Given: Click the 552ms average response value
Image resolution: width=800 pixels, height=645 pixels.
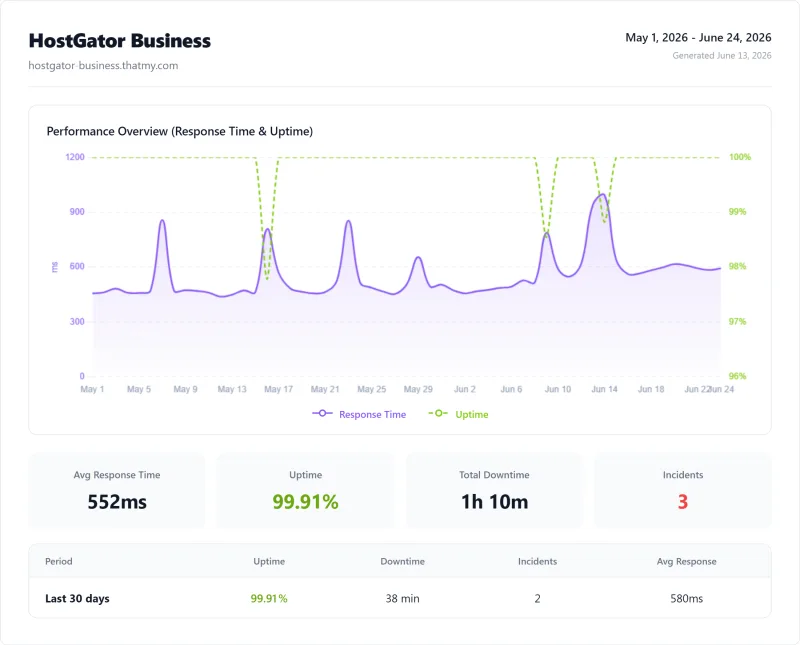Looking at the screenshot, I should point(117,502).
